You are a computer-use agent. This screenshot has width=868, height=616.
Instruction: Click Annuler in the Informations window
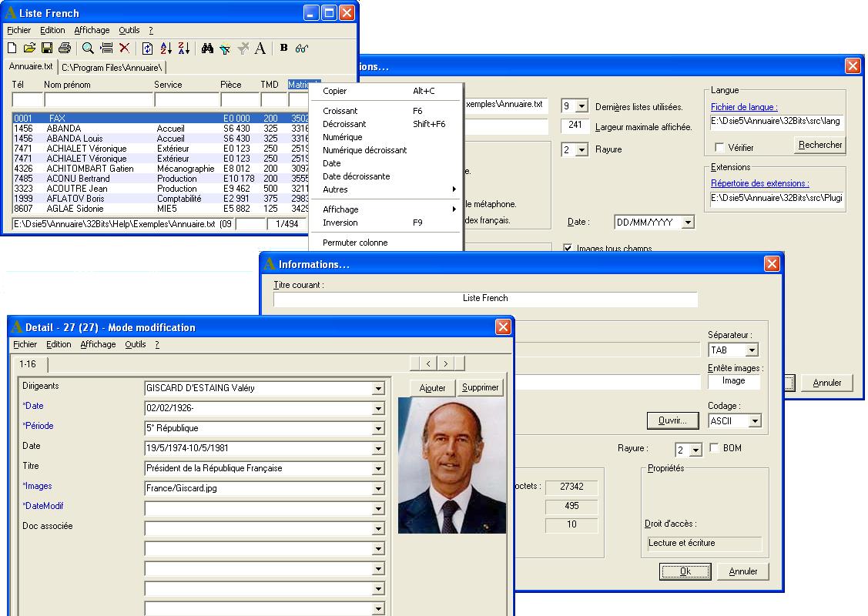click(x=743, y=571)
